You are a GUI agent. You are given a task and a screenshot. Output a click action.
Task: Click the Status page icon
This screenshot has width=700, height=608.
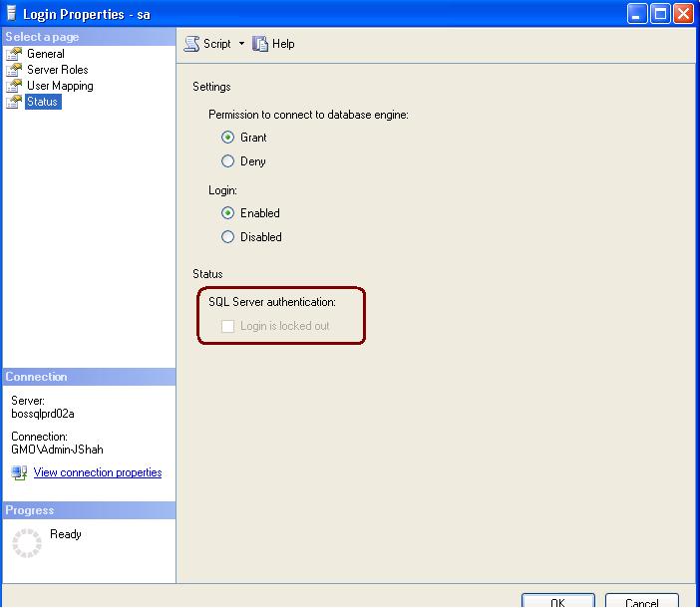click(x=14, y=102)
